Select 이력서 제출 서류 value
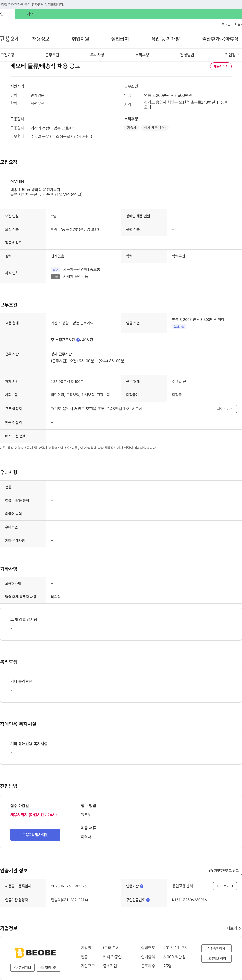The image size is (242, 980). [86, 837]
